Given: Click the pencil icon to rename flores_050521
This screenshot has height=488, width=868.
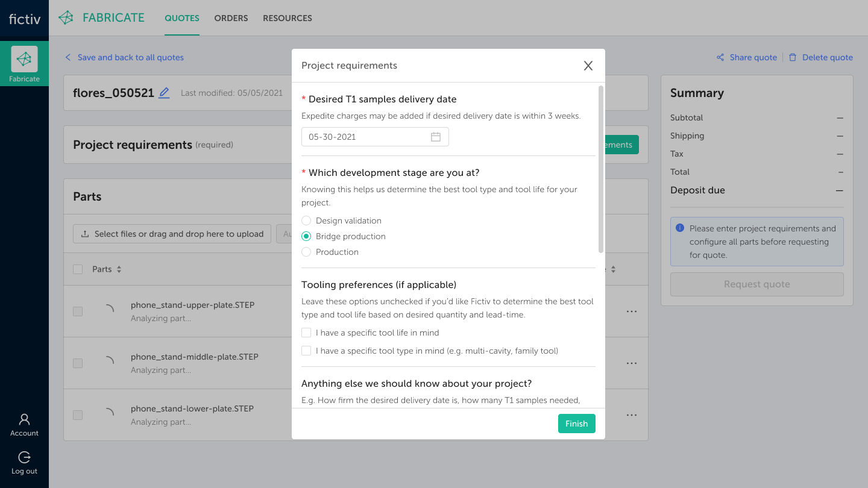Looking at the screenshot, I should point(164,93).
